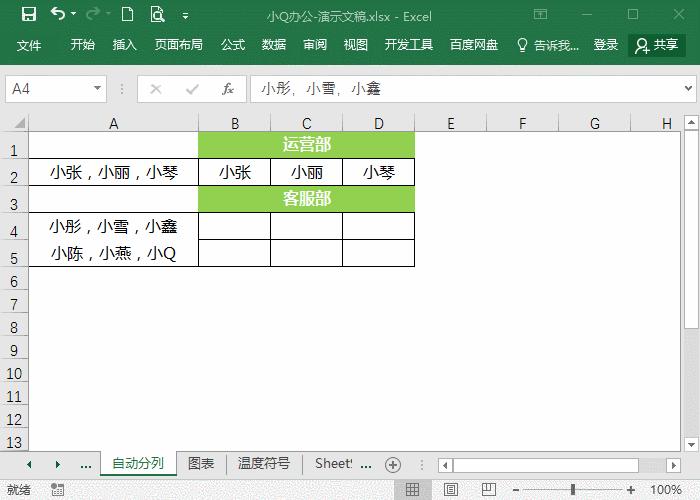Open zoom dialog via 100% label
700x500 pixels.
click(665, 490)
